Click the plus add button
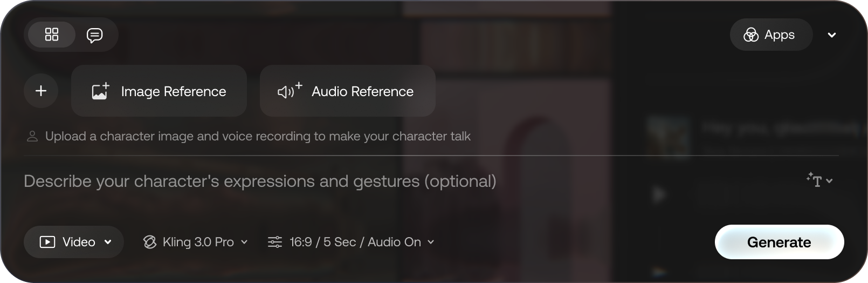This screenshot has height=283, width=868. 41,91
